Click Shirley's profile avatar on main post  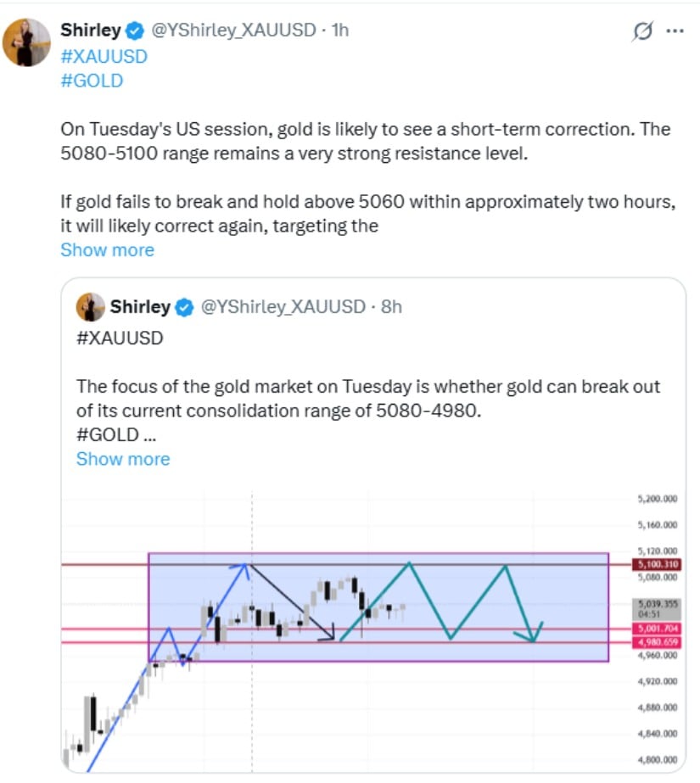(27, 41)
